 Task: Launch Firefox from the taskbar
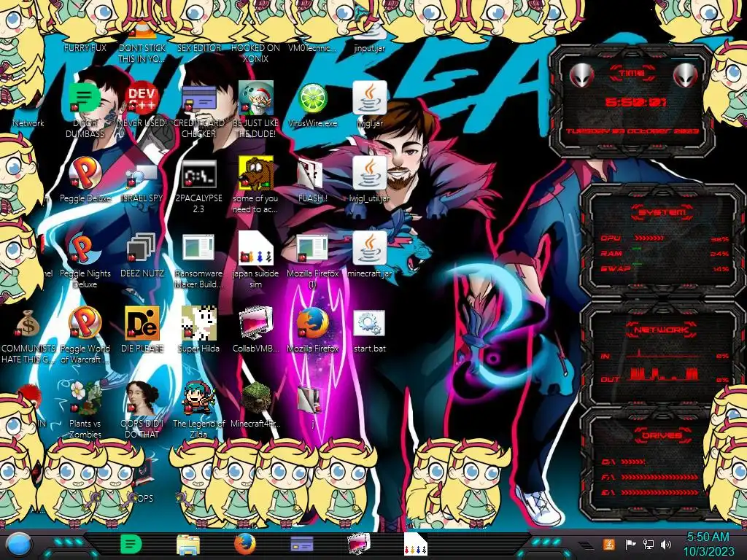coord(245,544)
